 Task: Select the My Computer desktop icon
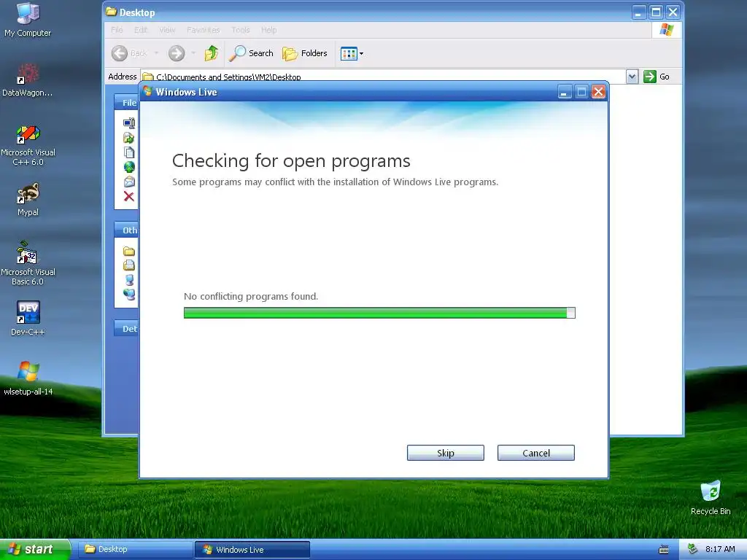28,20
